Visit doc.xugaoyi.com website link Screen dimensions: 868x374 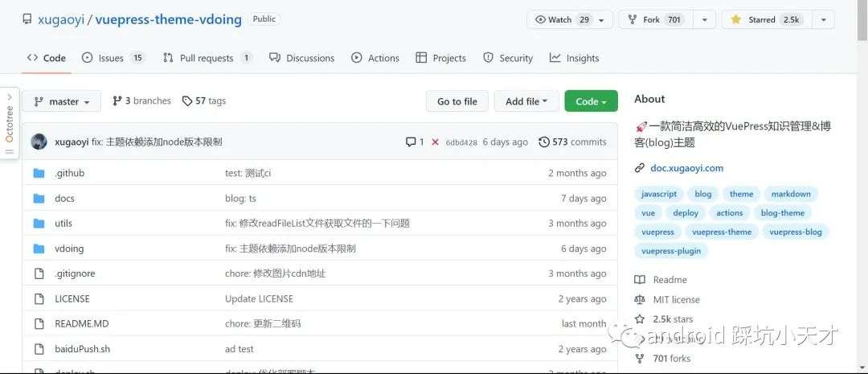point(686,168)
